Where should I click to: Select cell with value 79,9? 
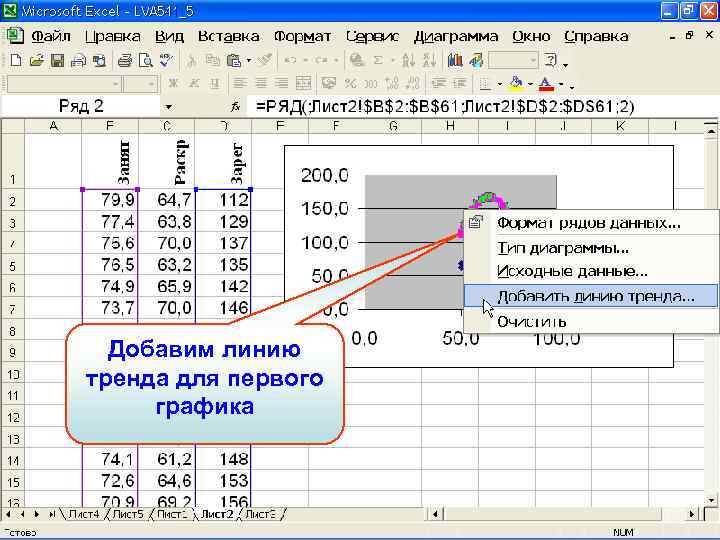tap(110, 200)
